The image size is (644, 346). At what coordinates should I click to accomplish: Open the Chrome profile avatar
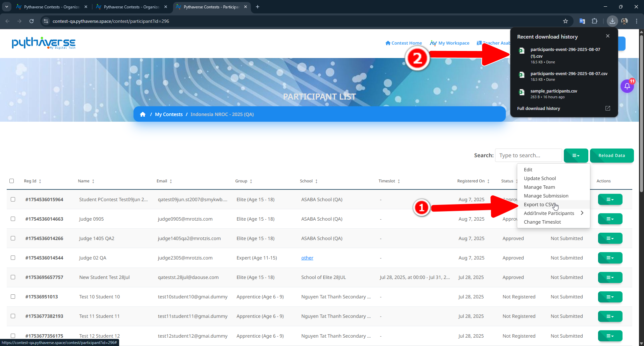click(x=624, y=21)
